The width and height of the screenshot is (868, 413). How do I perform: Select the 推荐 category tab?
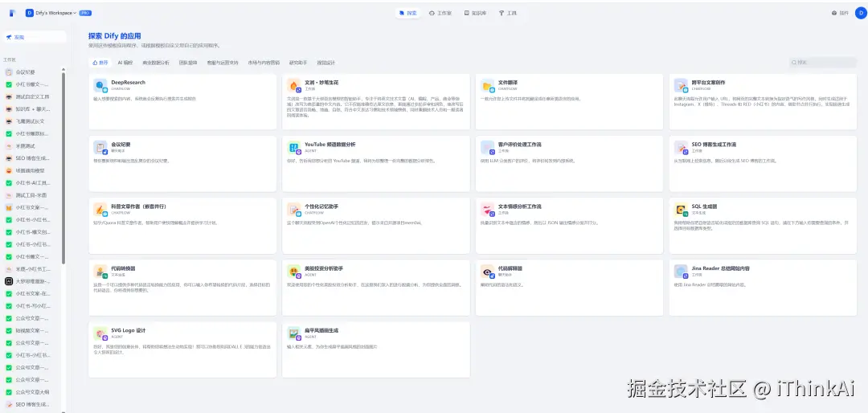pos(100,63)
